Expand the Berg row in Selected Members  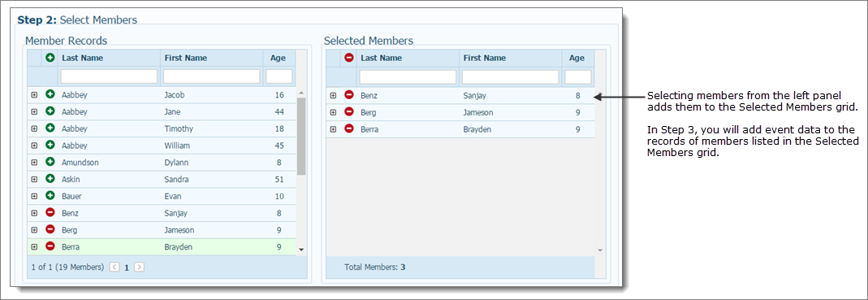coord(333,112)
